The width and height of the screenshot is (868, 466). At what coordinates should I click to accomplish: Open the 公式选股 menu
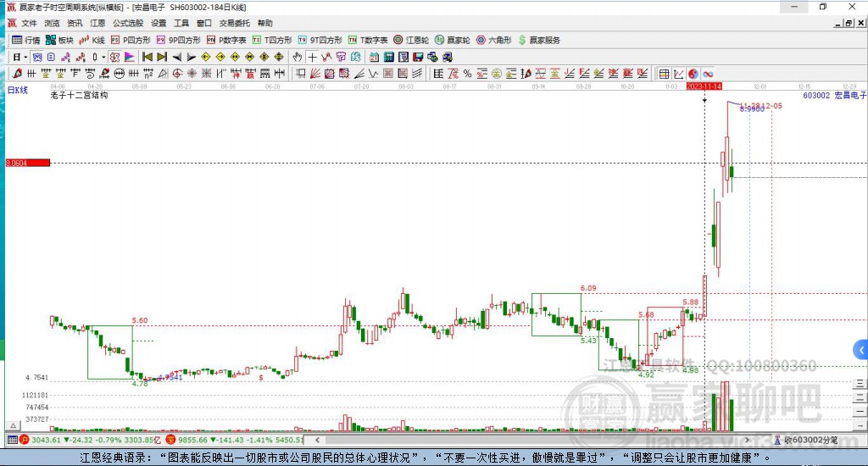click(x=128, y=23)
